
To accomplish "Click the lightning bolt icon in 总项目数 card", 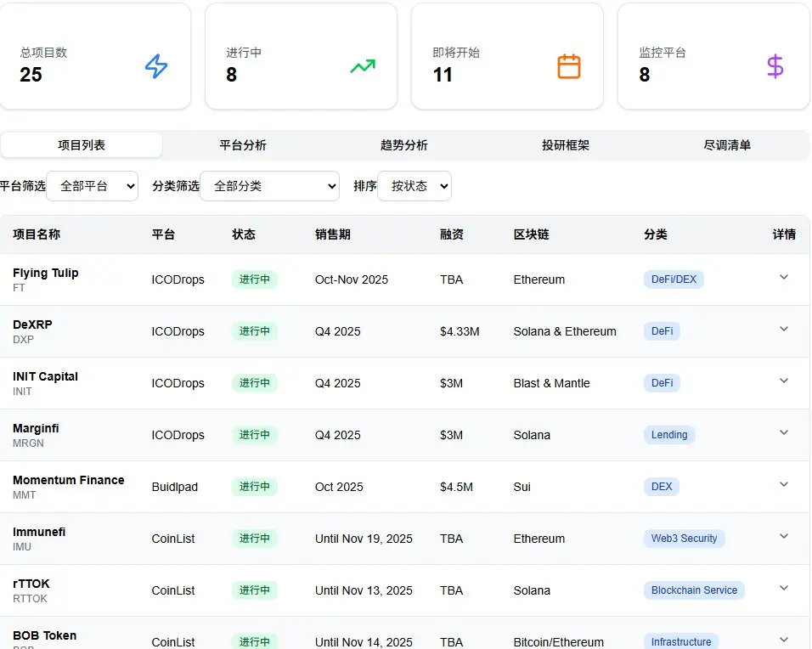I will click(156, 66).
